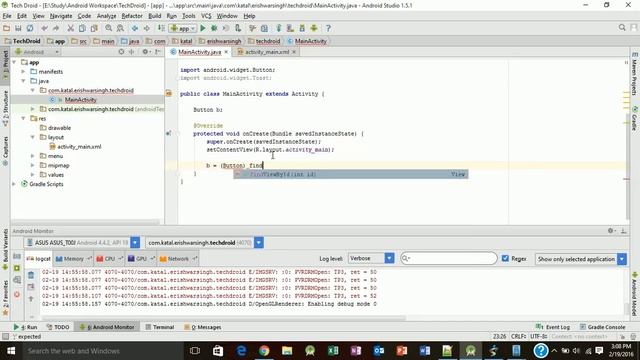
Task: Open the app run configuration dropdown
Action: click(183, 28)
